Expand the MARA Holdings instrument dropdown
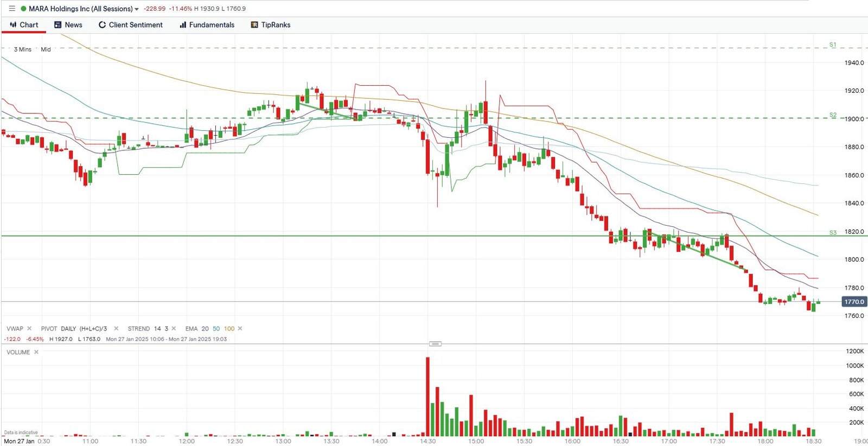868x446 pixels. click(x=137, y=9)
